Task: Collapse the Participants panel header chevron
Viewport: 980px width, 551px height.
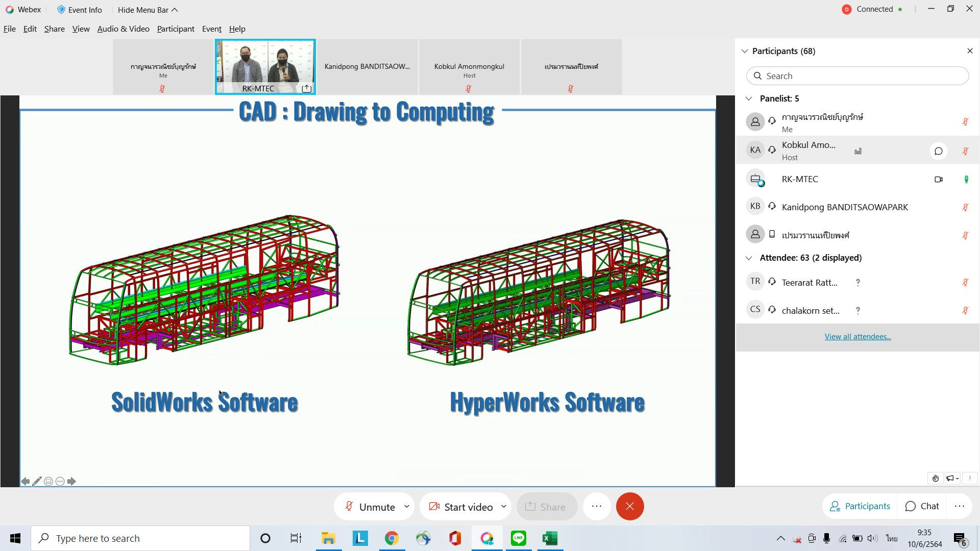Action: tap(745, 51)
